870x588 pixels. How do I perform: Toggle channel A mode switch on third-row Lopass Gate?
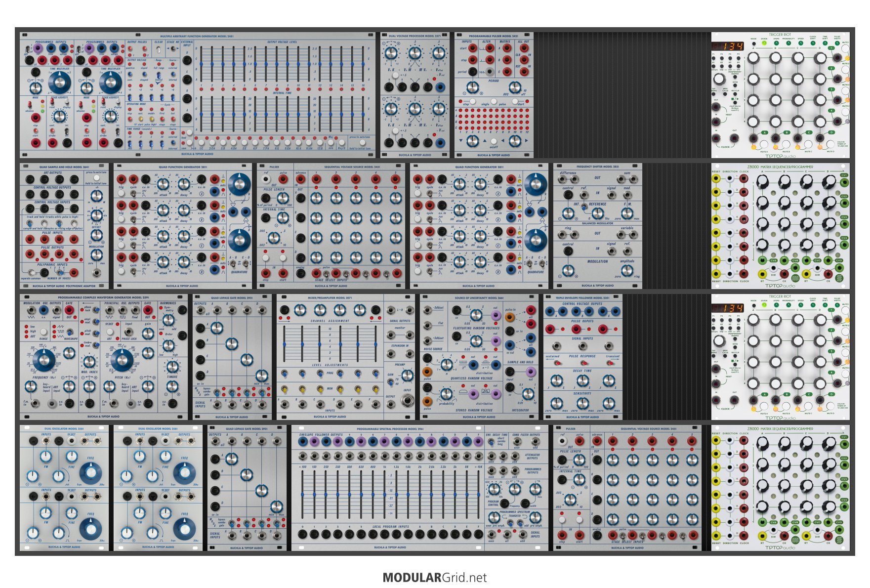tap(217, 393)
